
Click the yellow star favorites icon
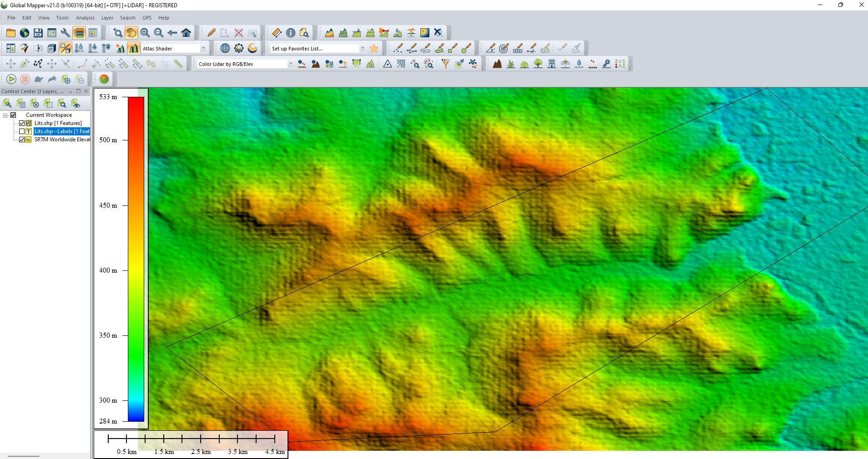tap(374, 48)
